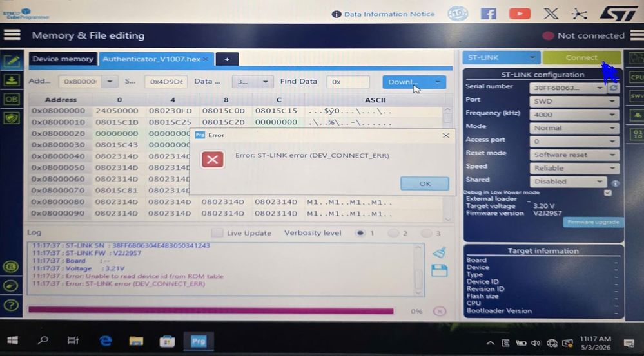Open the Speed Reliable dropdown
644x356 pixels.
[574, 168]
